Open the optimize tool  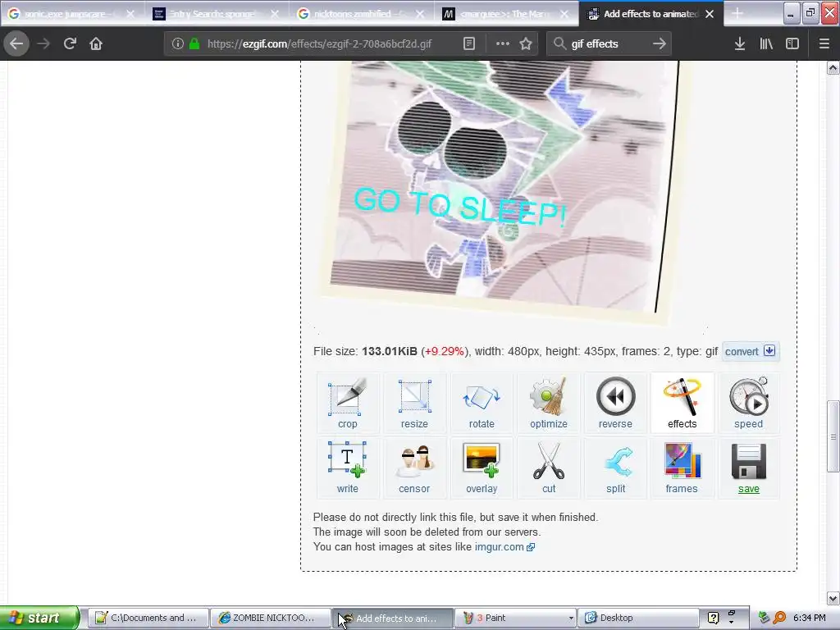(x=548, y=404)
